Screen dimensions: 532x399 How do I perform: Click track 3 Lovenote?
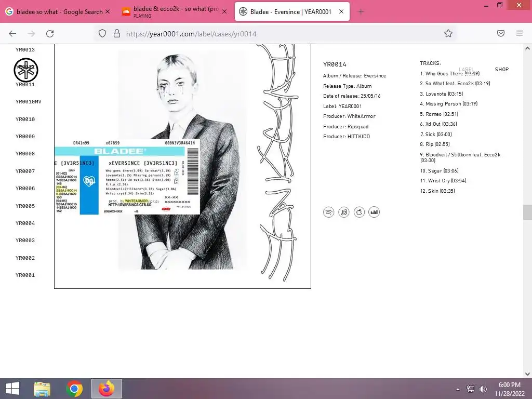(x=442, y=94)
